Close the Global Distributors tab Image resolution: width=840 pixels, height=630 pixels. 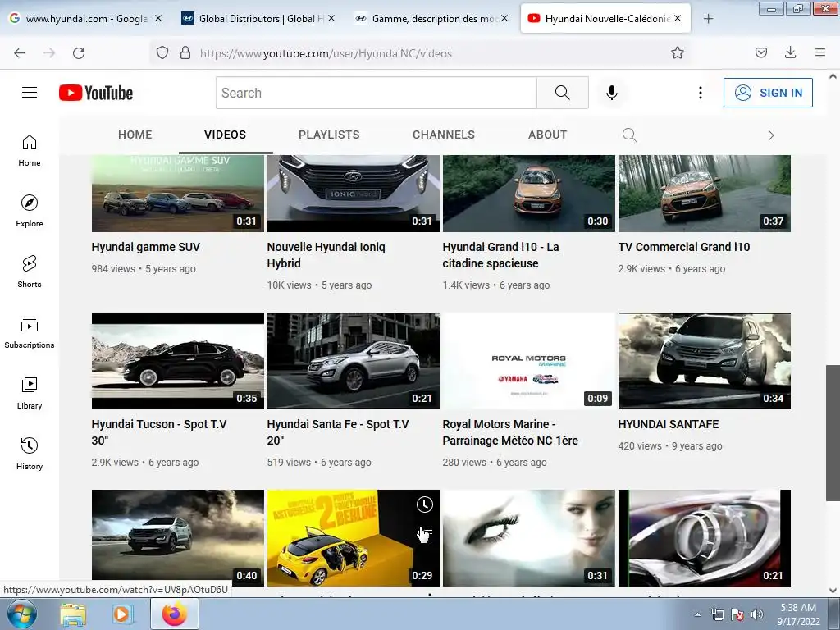click(x=331, y=19)
